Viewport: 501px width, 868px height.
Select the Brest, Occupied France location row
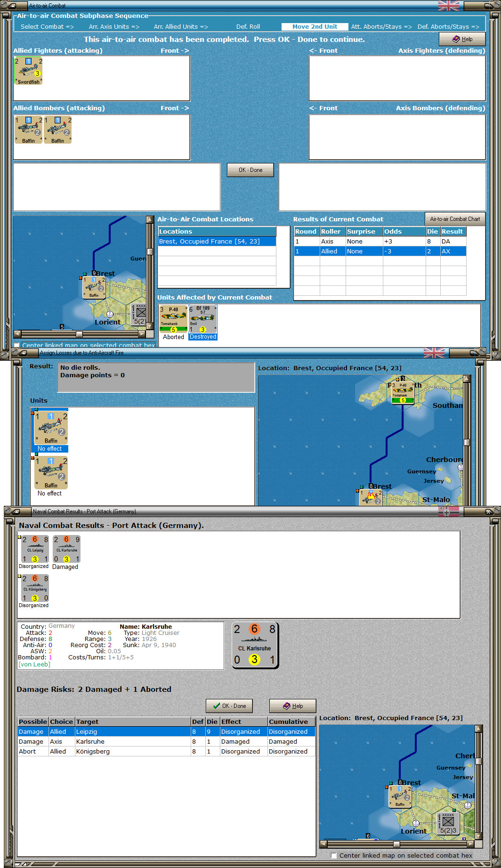[217, 242]
